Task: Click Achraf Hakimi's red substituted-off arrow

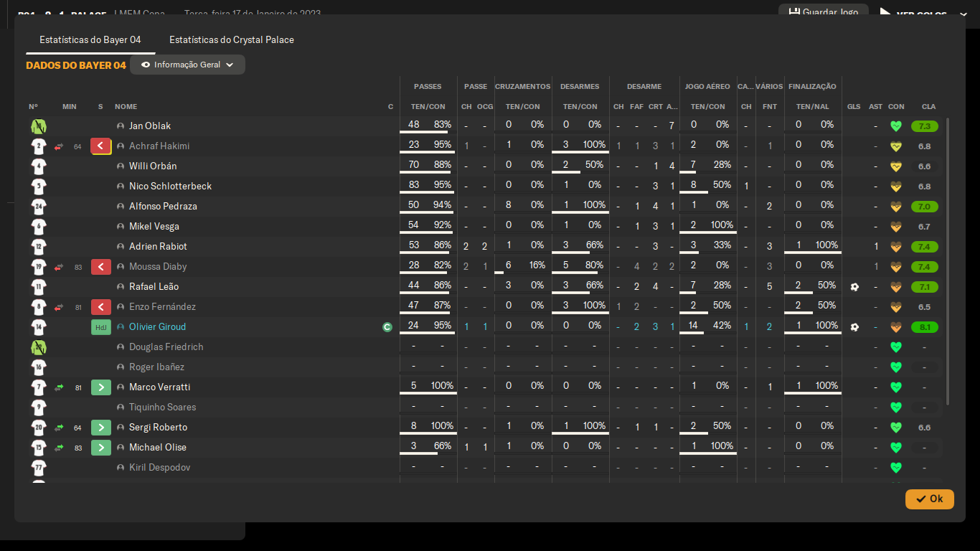Action: click(101, 146)
